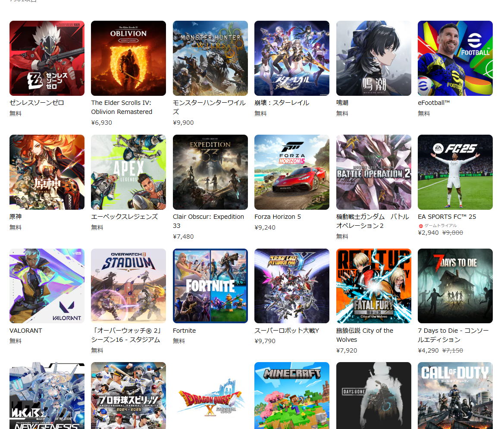Click the ¥4,290 sale price of 7 Days
504x429 pixels.
pyautogui.click(x=428, y=350)
